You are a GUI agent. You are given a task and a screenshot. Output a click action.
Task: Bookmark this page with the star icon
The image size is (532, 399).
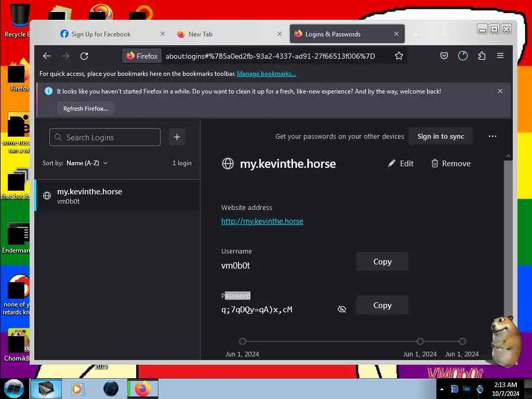[x=398, y=56]
